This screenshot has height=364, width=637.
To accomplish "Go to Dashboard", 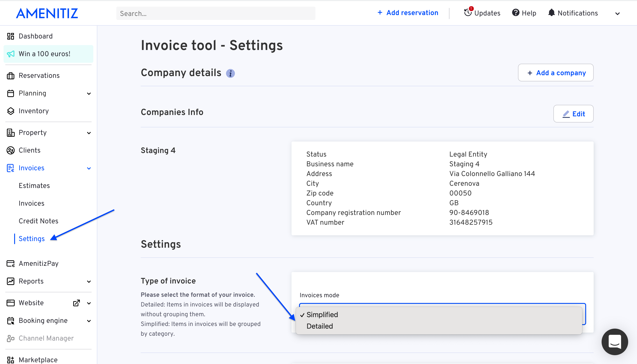I will coord(36,36).
